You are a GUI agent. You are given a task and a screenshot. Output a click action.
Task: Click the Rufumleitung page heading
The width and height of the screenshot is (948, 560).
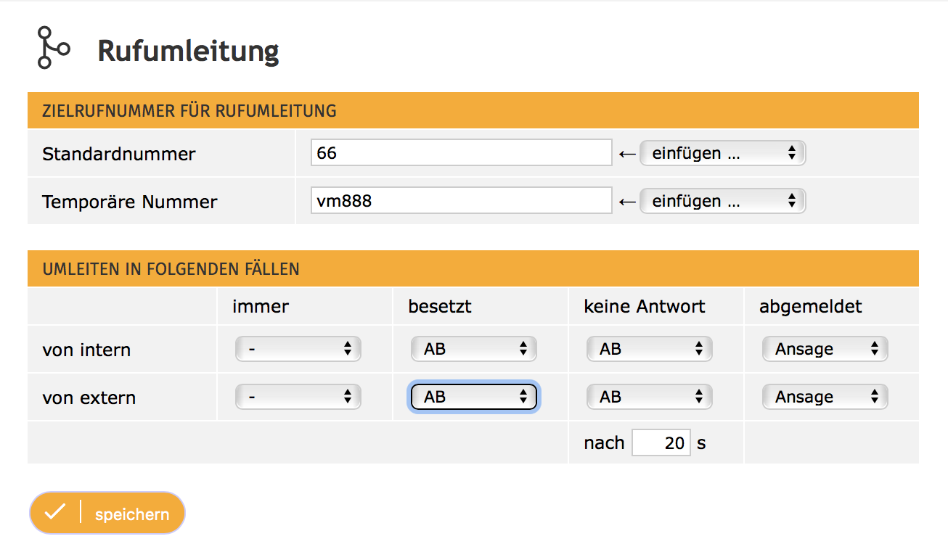[x=188, y=51]
